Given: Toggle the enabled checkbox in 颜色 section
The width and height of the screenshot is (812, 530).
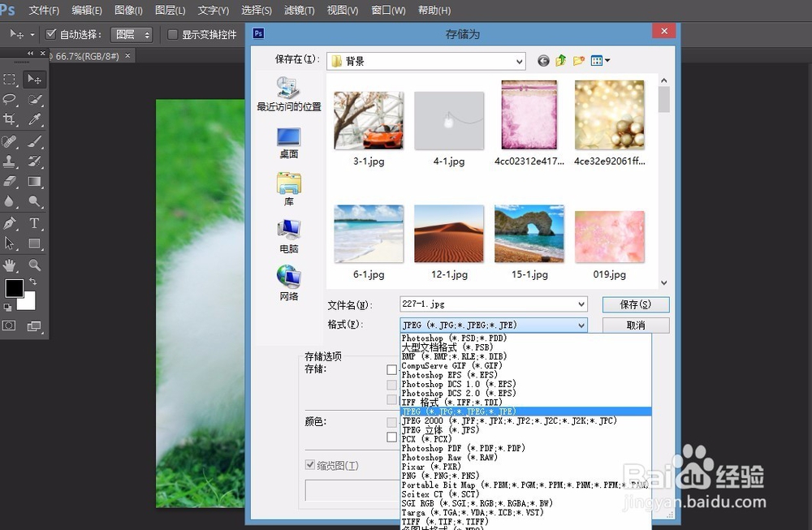Looking at the screenshot, I should coord(391,437).
